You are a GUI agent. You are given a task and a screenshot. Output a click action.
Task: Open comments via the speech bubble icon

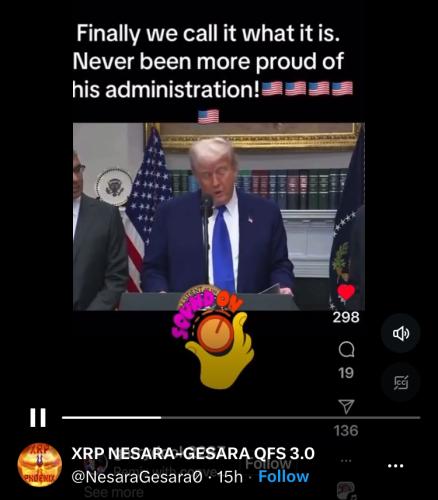[346, 350]
